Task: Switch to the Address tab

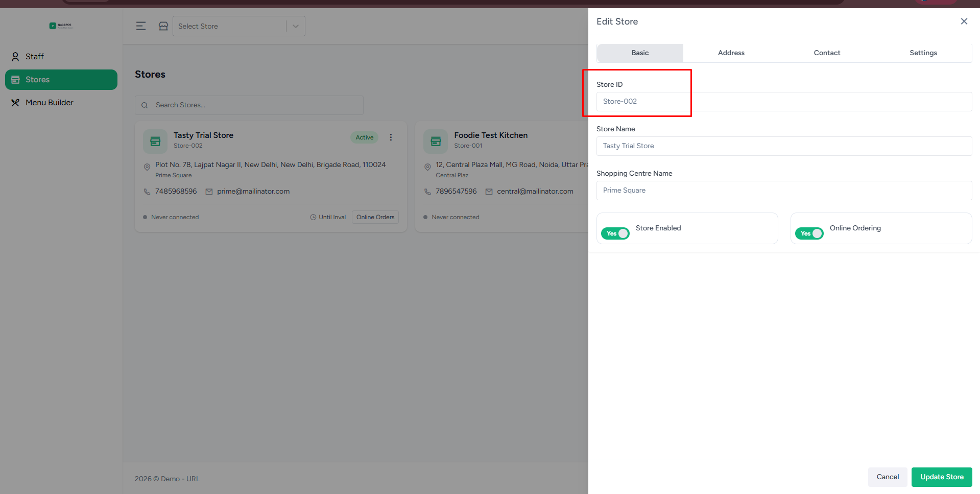Action: (x=731, y=53)
